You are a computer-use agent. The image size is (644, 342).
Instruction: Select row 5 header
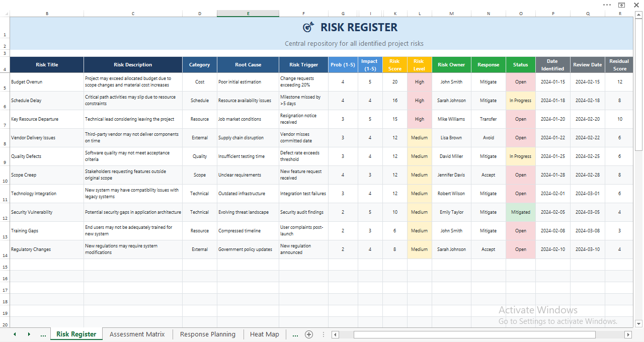(5, 82)
